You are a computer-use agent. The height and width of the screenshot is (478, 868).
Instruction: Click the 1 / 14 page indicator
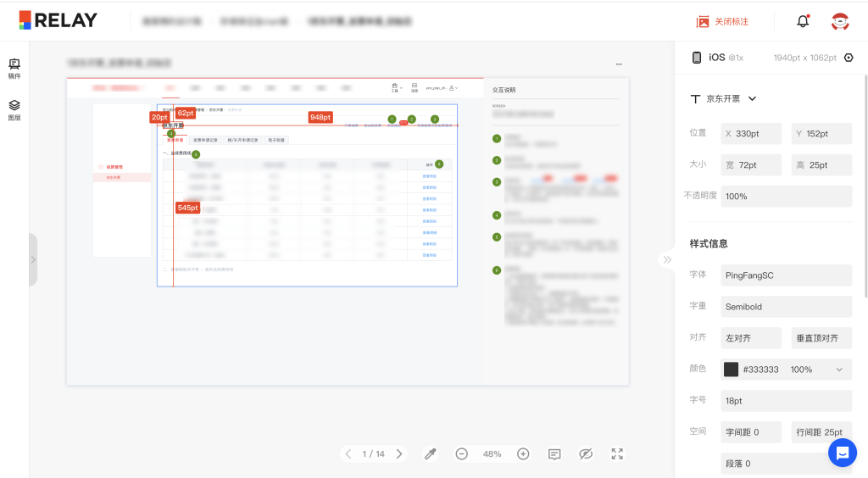coord(373,454)
